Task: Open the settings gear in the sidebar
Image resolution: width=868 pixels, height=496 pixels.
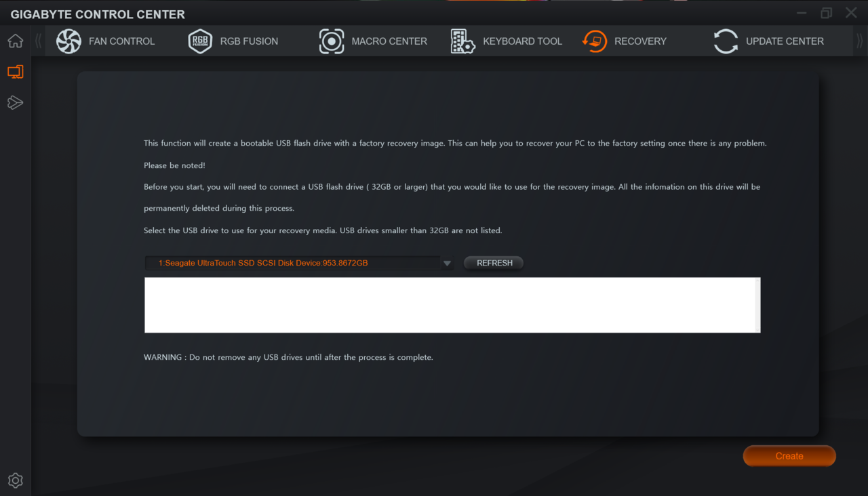Action: pos(15,480)
